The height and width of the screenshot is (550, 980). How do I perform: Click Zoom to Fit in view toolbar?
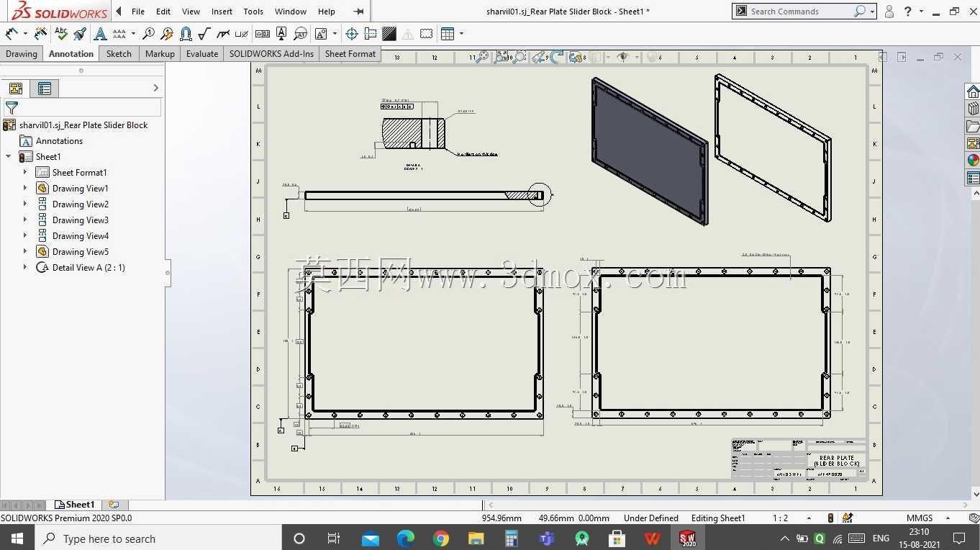point(482,57)
